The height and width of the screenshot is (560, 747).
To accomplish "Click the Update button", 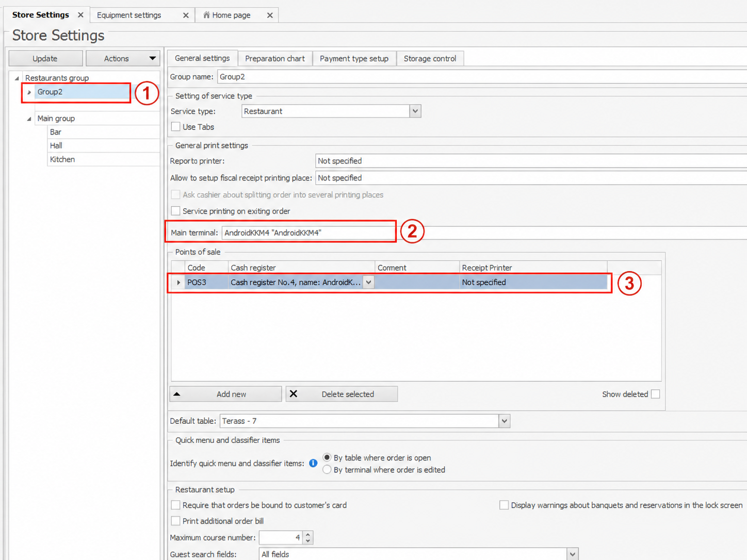I will [x=45, y=58].
